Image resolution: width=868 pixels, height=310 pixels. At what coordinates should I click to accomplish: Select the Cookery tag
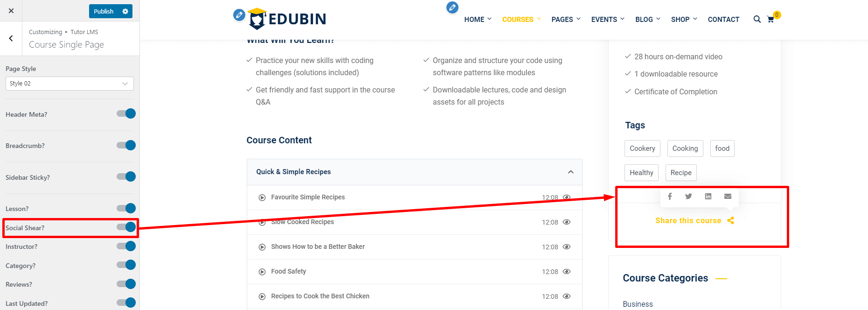pos(642,148)
